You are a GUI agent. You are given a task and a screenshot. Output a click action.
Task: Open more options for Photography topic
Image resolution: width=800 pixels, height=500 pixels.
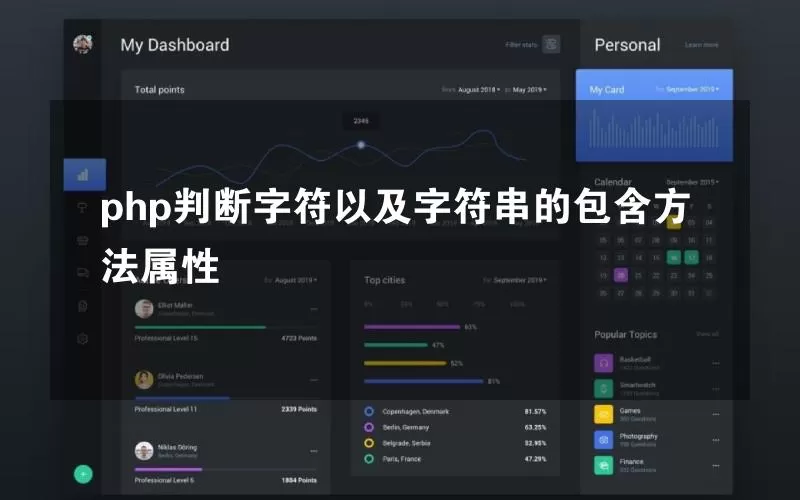coord(716,440)
